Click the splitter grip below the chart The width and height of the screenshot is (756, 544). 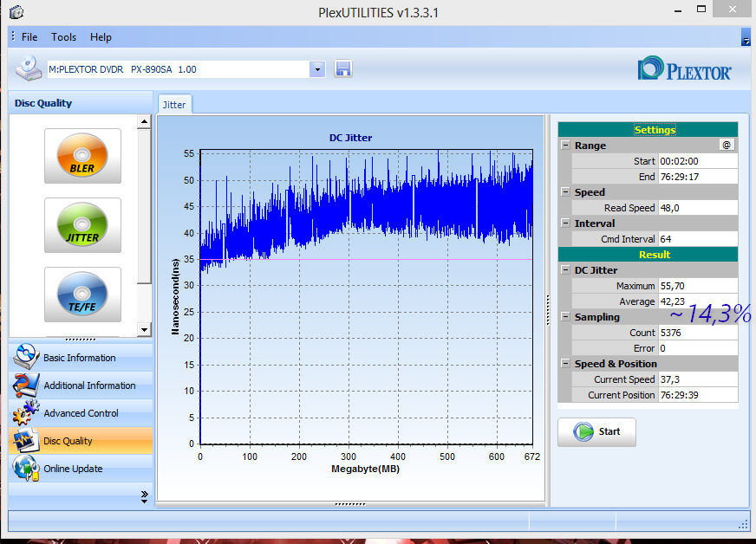(350, 504)
